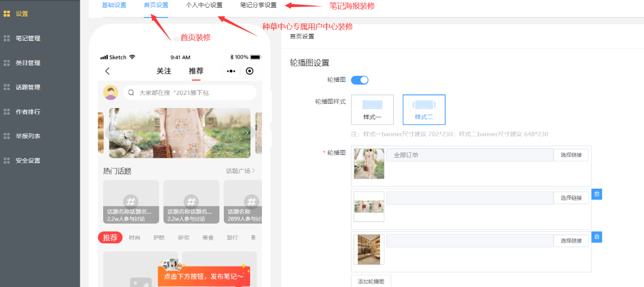The width and height of the screenshot is (644, 287).
Task: Click the 类目管理 grid icon
Action: pyautogui.click(x=7, y=63)
